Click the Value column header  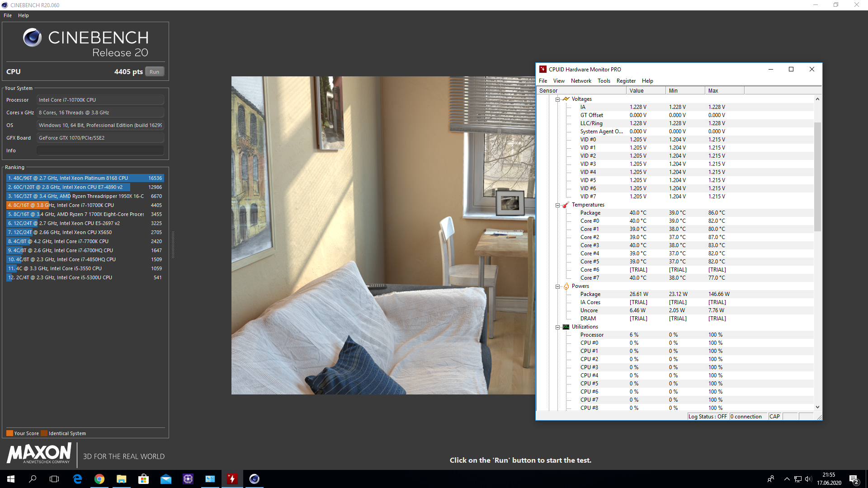646,91
